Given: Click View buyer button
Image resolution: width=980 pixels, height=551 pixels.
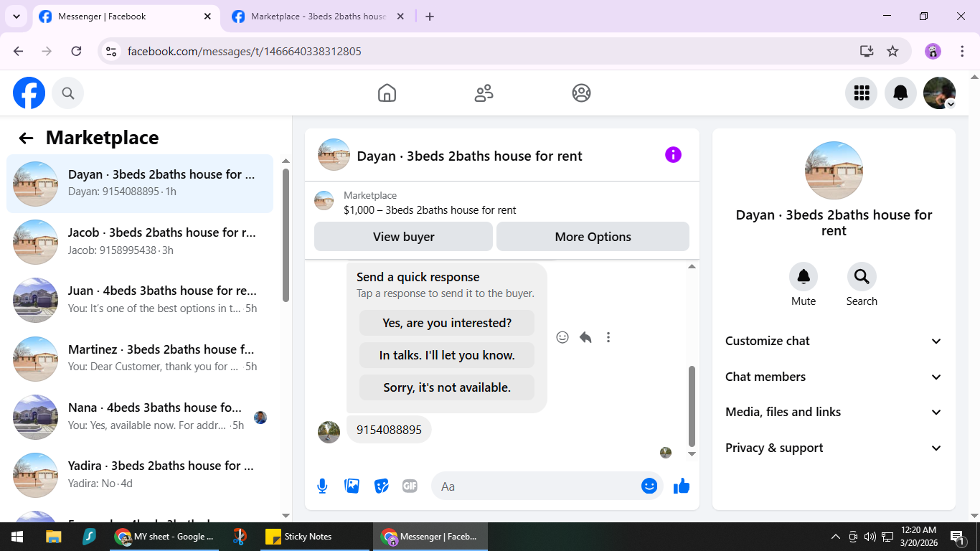Looking at the screenshot, I should (403, 237).
